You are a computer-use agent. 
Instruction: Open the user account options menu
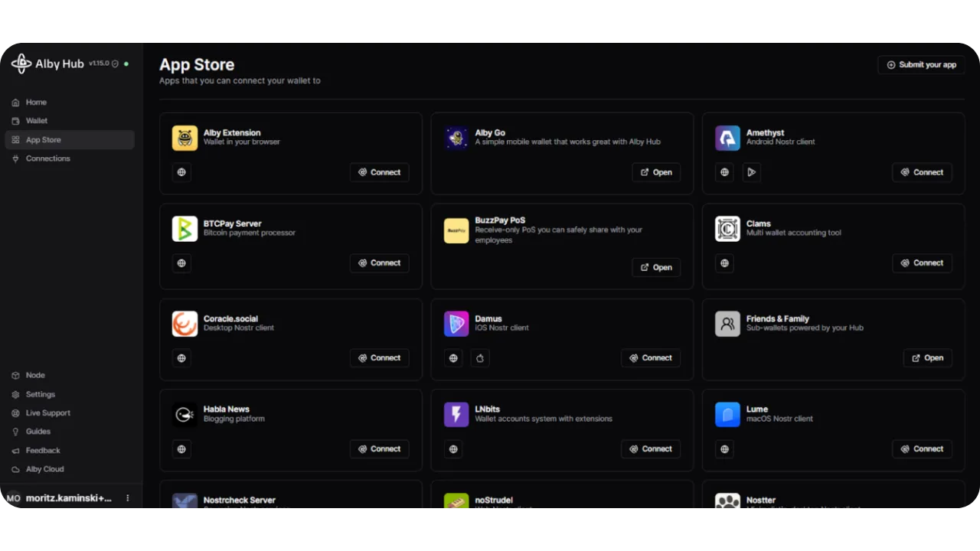128,498
